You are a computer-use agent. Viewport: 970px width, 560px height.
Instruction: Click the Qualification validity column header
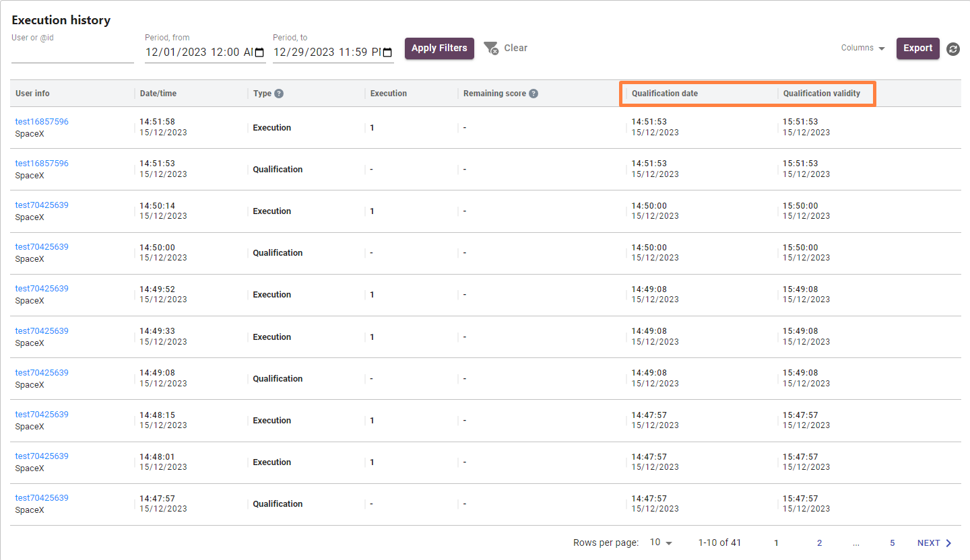821,94
